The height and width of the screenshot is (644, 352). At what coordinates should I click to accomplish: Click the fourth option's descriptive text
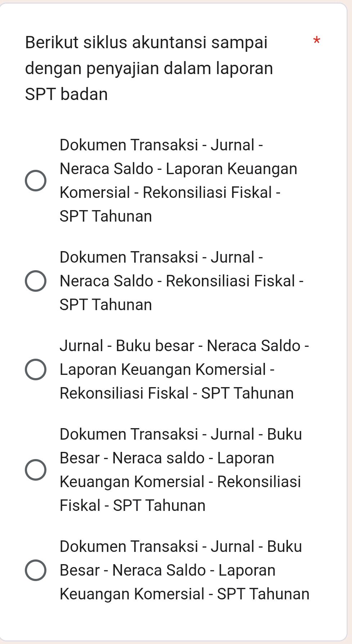[180, 469]
